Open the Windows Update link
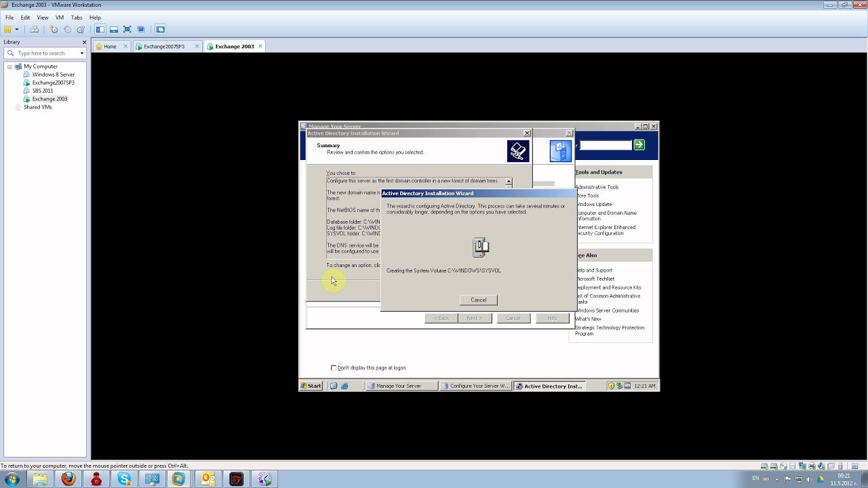This screenshot has height=488, width=868. (594, 204)
